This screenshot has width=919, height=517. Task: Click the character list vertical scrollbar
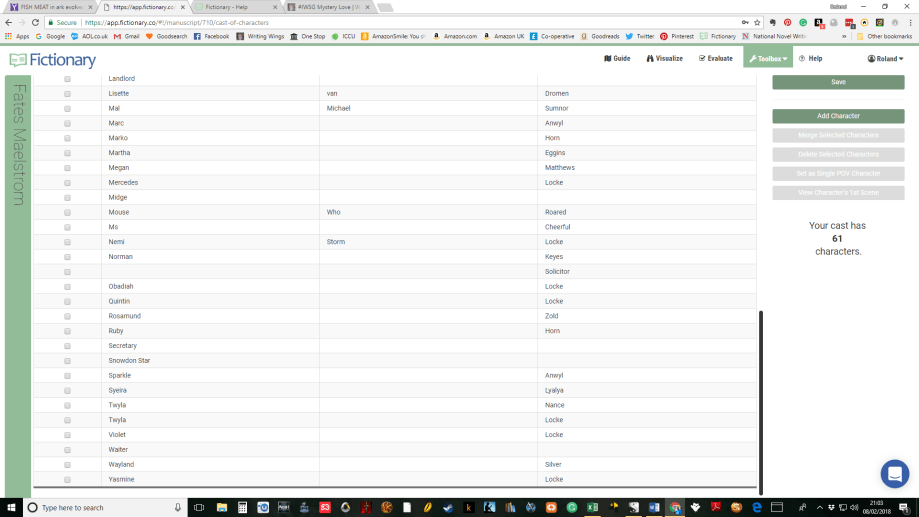pos(761,400)
